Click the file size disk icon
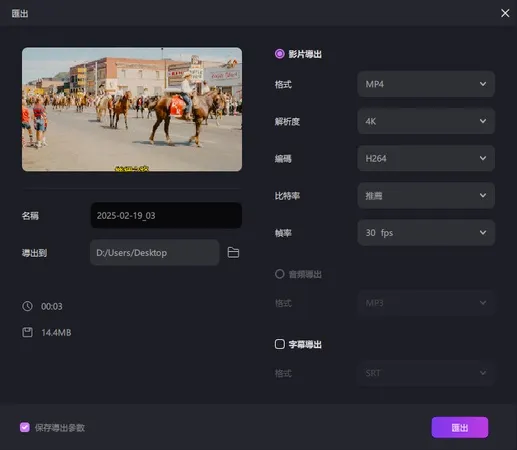Screen dimensions: 517x450 click(x=27, y=332)
